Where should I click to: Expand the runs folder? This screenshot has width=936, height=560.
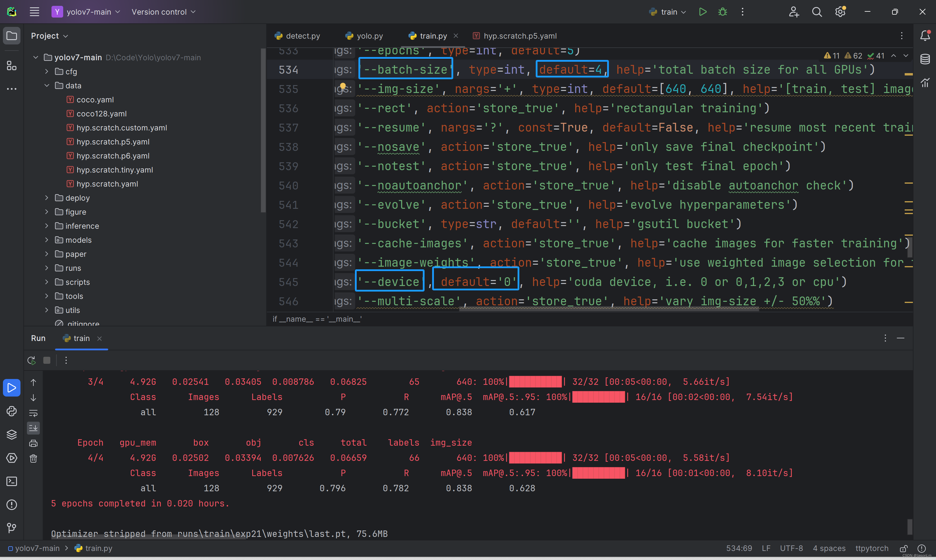[47, 268]
